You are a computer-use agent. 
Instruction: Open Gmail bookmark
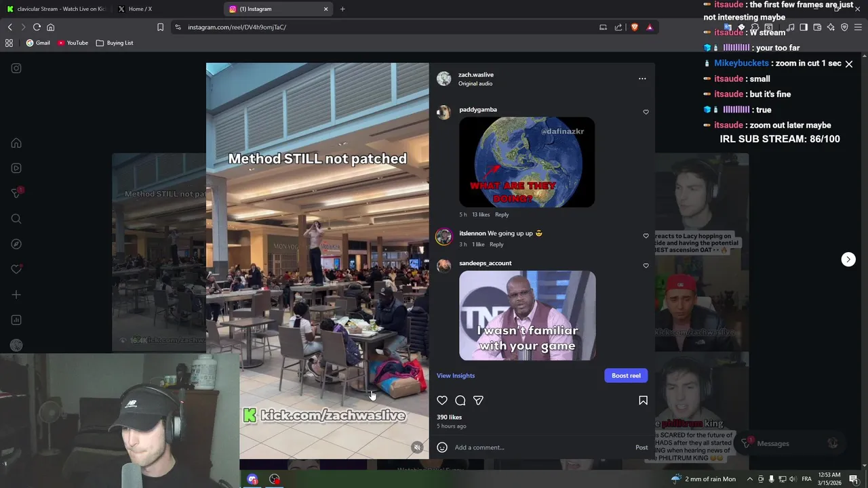pos(38,43)
